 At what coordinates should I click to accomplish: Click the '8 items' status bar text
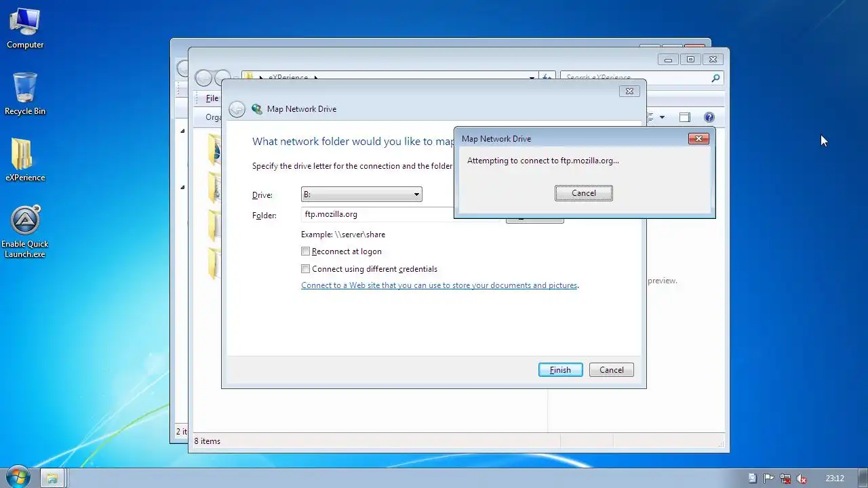point(208,441)
